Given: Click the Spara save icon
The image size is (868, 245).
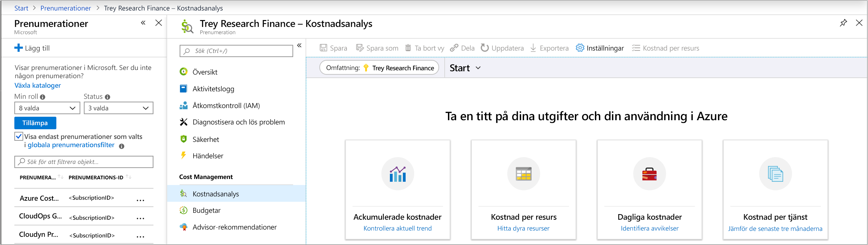Looking at the screenshot, I should (x=323, y=48).
